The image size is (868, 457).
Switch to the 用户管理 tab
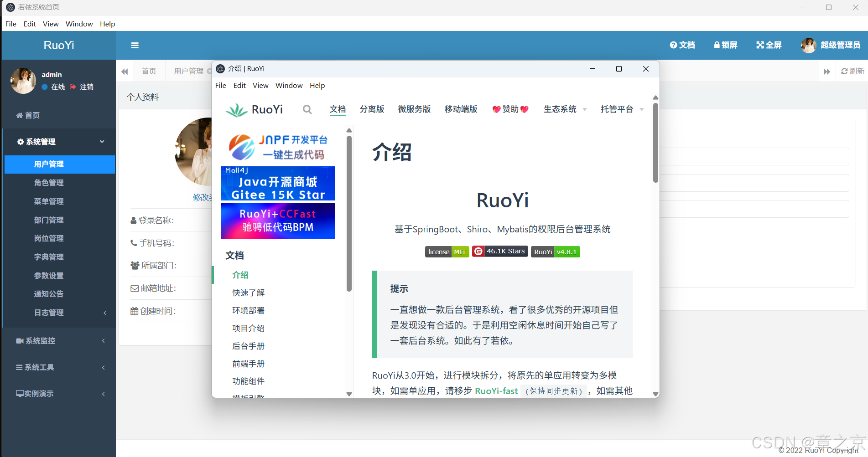(x=189, y=71)
